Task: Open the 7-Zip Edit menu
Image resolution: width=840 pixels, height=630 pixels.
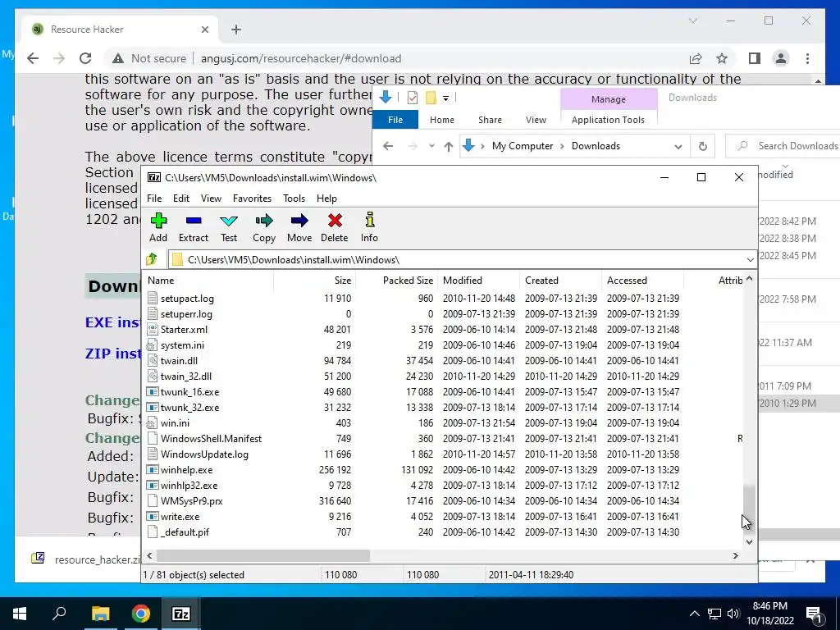Action: (181, 199)
